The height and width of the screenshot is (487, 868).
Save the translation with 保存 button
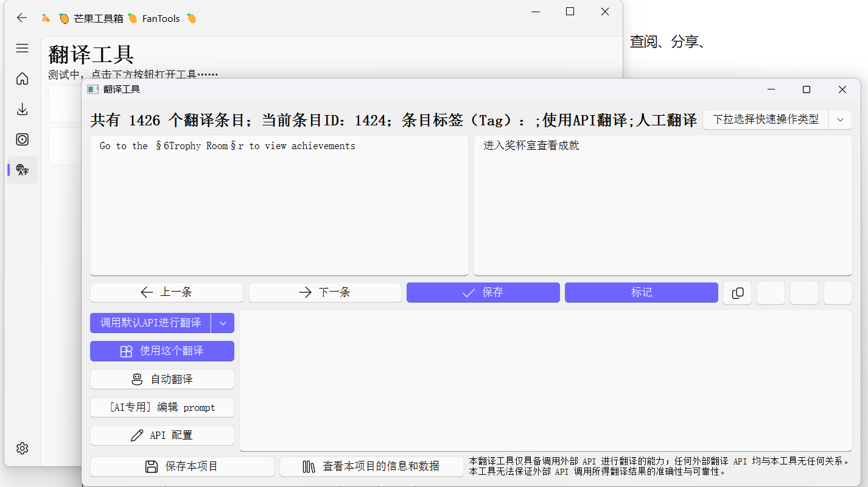(483, 293)
